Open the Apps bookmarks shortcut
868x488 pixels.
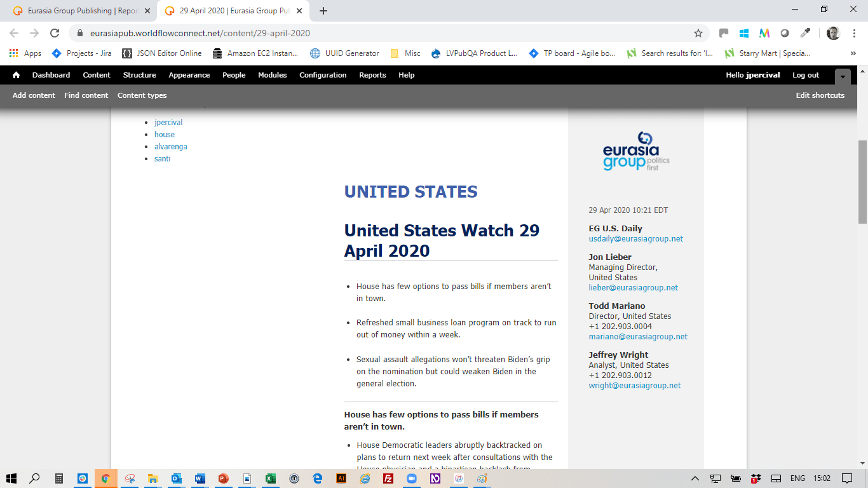(25, 53)
